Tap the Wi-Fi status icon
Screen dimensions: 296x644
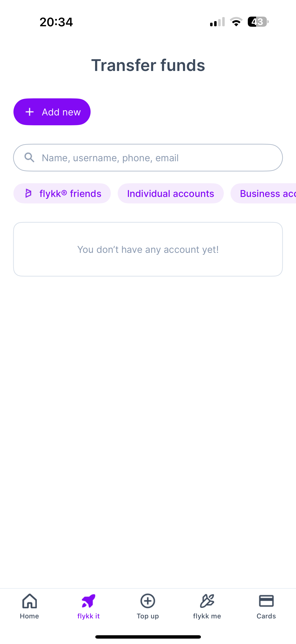click(x=236, y=22)
